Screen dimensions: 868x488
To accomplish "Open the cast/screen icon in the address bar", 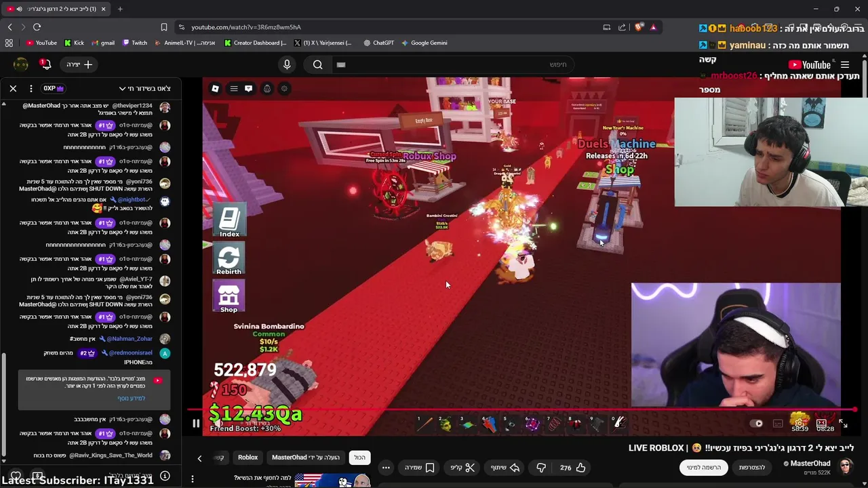I will click(607, 27).
